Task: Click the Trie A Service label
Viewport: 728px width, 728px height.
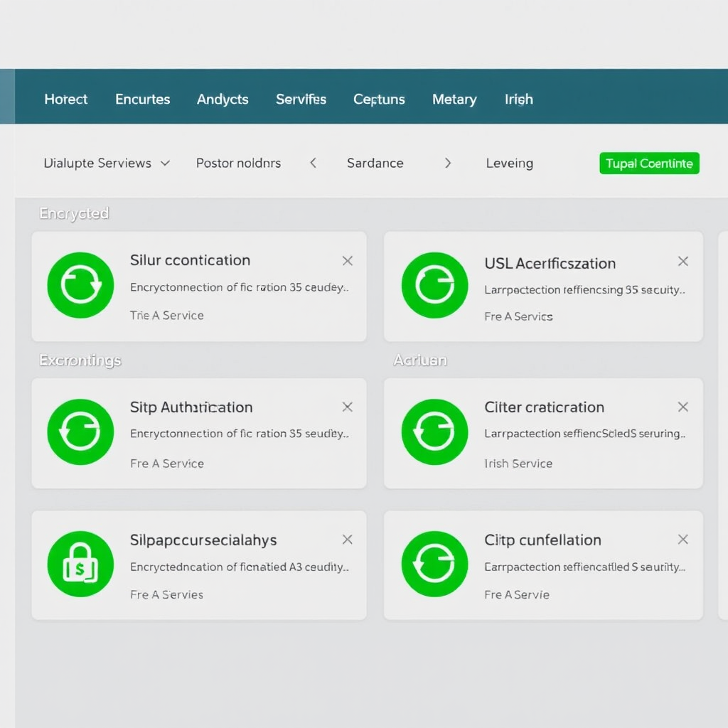Action: [166, 315]
